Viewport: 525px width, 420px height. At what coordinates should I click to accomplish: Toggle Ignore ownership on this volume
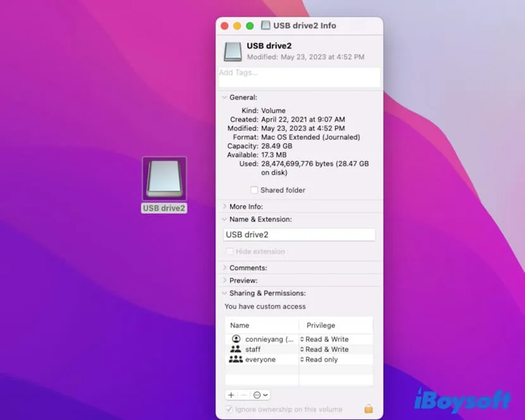pos(229,409)
